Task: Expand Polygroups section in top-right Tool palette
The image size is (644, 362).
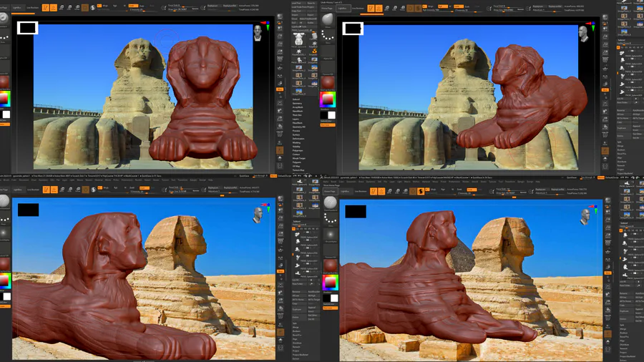Action: 298,151
